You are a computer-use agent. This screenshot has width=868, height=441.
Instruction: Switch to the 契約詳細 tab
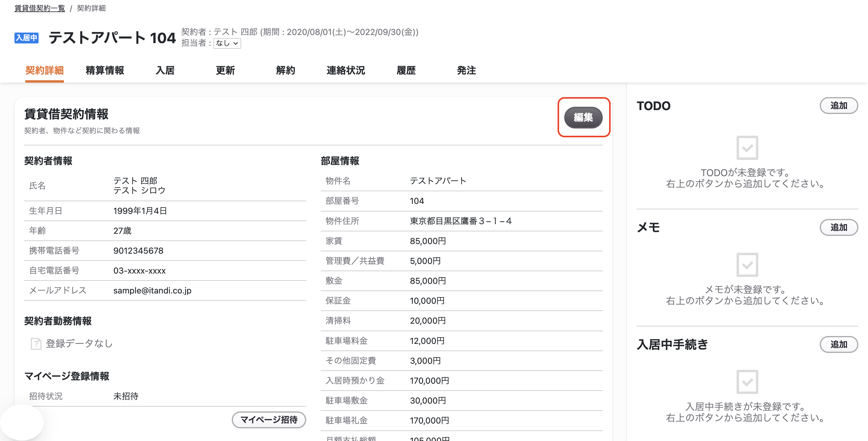click(x=45, y=71)
